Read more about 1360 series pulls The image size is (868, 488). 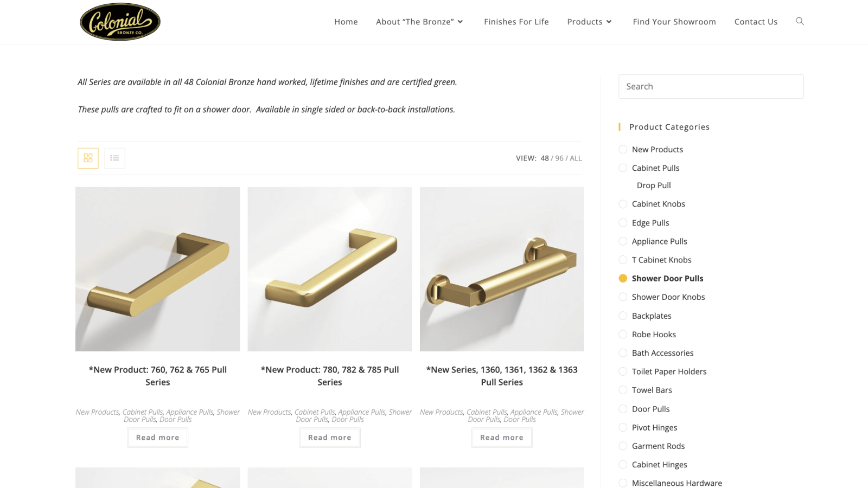502,438
